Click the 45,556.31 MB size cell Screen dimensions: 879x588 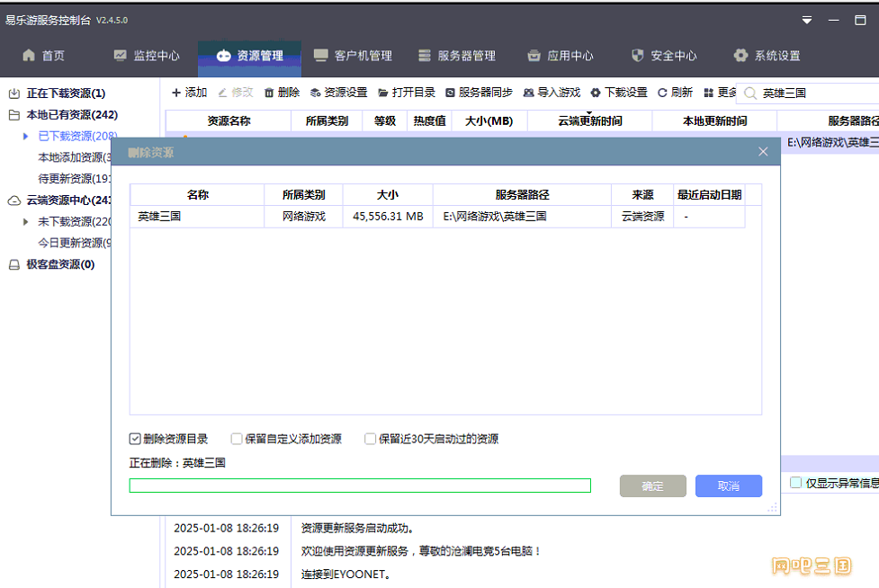[388, 217]
